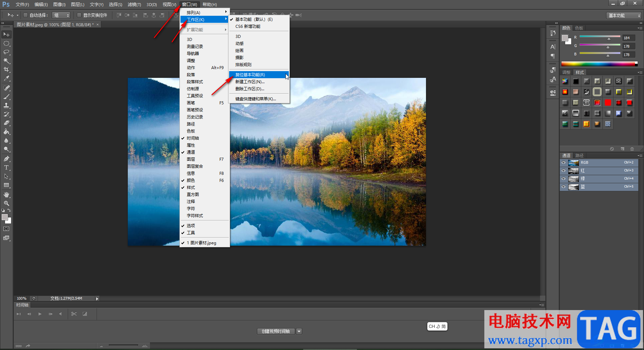The image size is (644, 350).
Task: Select the Blur tool
Action: (6, 140)
